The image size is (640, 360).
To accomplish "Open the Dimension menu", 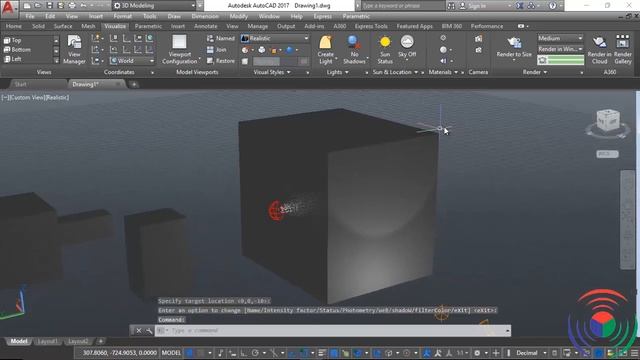I will coord(205,16).
